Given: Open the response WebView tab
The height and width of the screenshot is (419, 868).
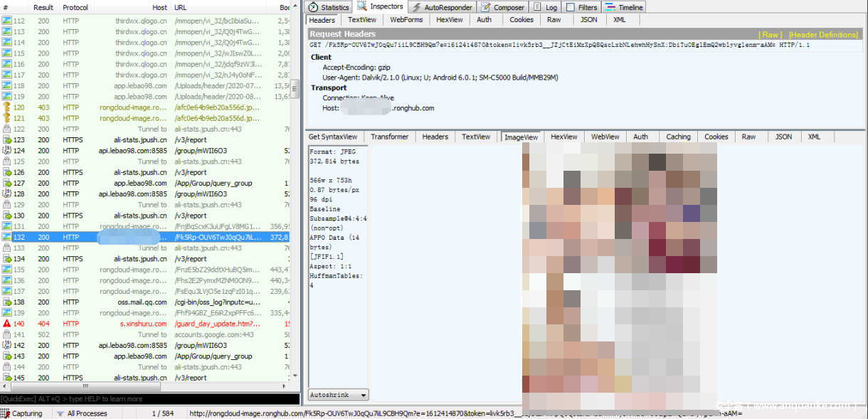Looking at the screenshot, I should pyautogui.click(x=605, y=137).
